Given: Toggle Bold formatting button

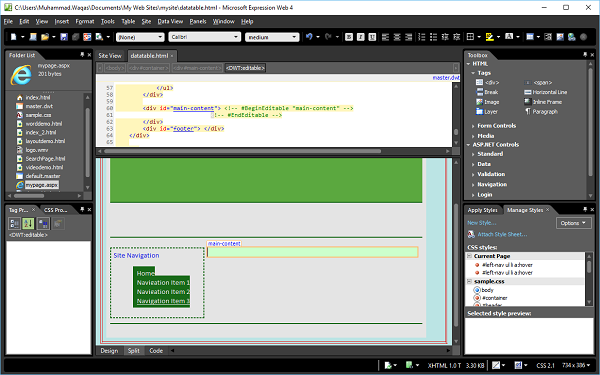Looking at the screenshot, I should click(x=349, y=37).
